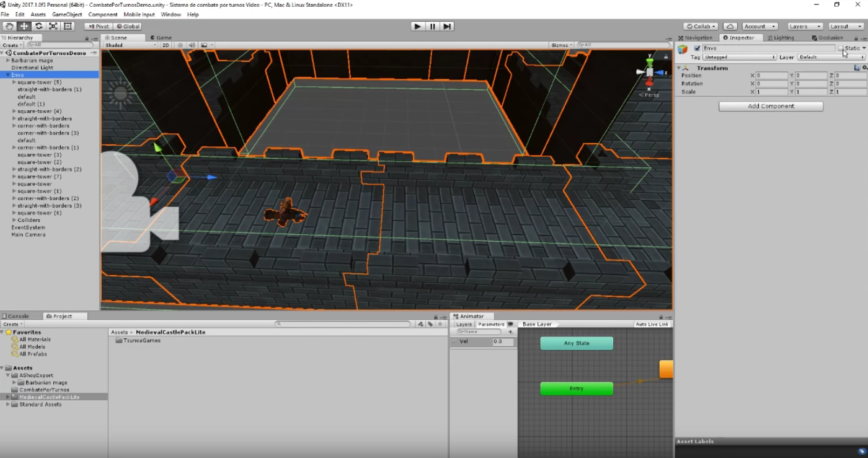The width and height of the screenshot is (868, 458).
Task: Select the Rotate tool in the toolbar
Action: click(39, 26)
